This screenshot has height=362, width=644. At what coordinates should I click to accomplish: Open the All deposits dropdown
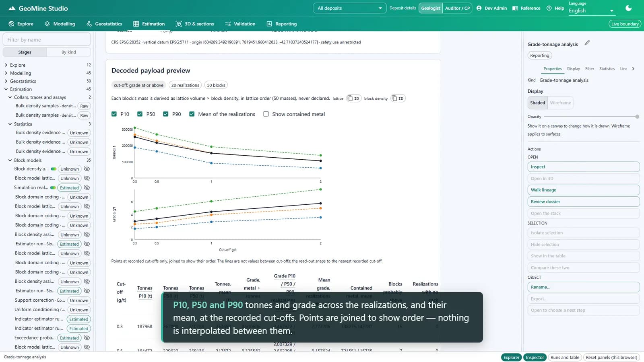pos(349,8)
